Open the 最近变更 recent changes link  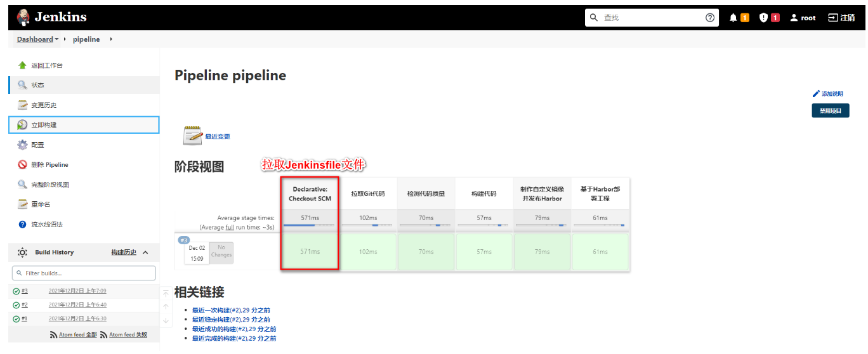click(218, 136)
